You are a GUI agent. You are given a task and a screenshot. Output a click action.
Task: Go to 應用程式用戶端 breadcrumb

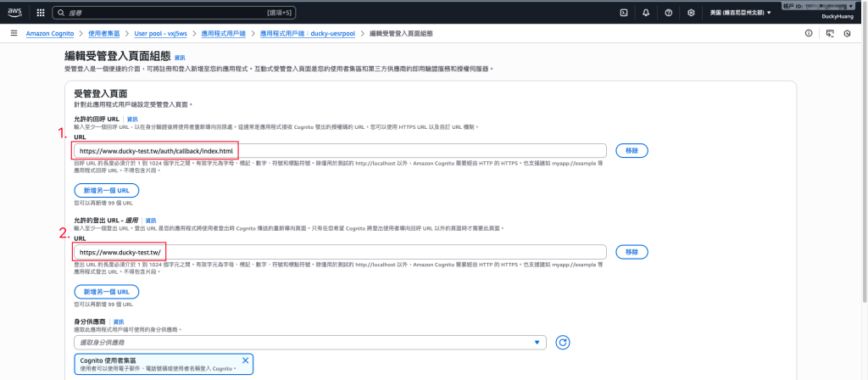(224, 33)
